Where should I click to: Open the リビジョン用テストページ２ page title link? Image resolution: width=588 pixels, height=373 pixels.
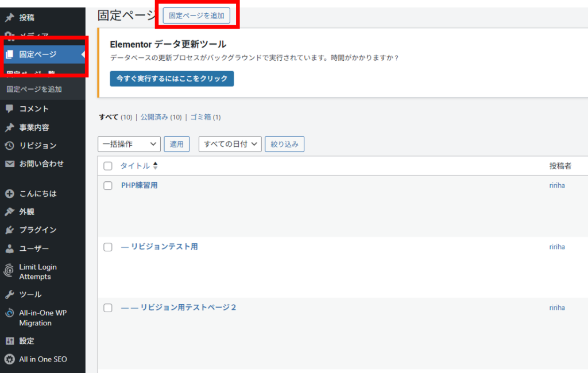pos(188,308)
